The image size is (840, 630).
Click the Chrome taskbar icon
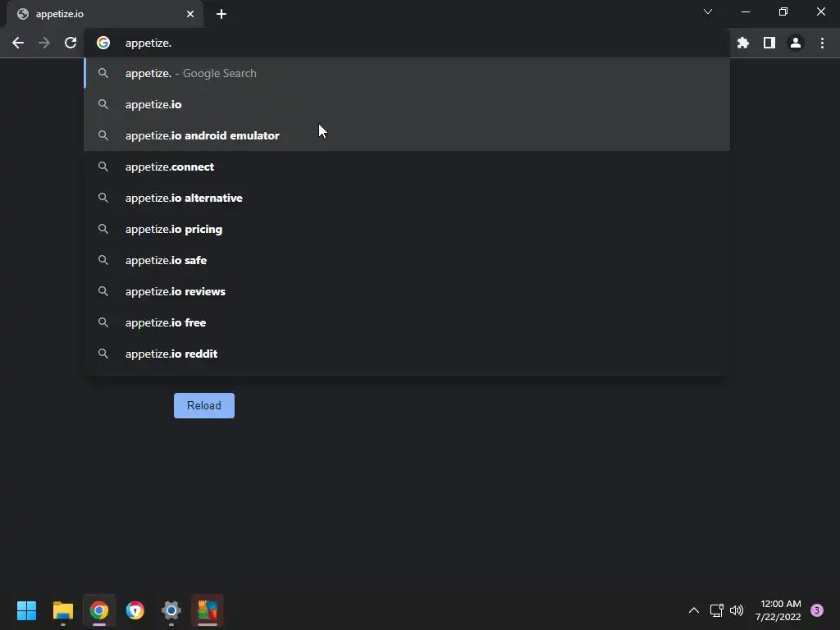99,610
